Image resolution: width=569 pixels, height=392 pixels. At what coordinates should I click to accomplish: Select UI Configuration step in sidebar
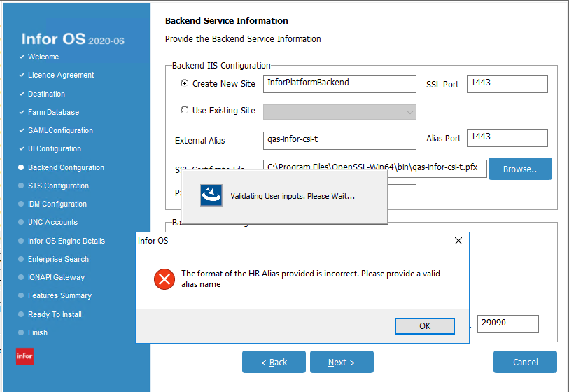pyautogui.click(x=55, y=148)
